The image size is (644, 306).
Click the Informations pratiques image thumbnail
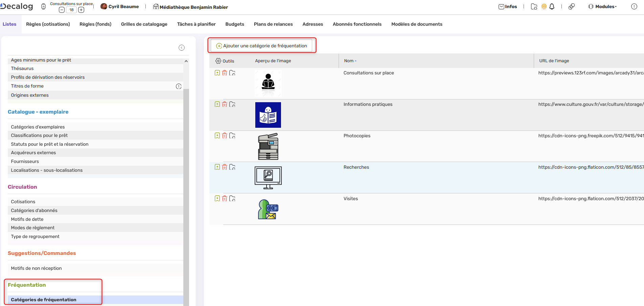pos(268,115)
